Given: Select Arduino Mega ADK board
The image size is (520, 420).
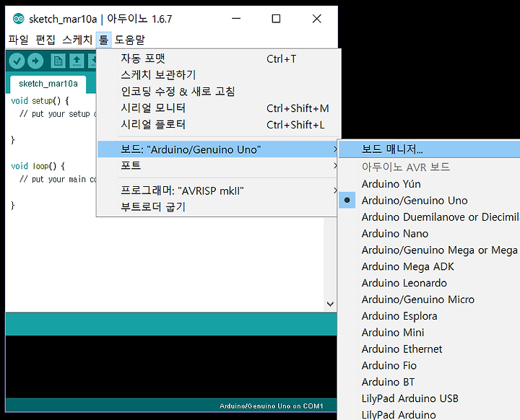Looking at the screenshot, I should tap(430, 266).
